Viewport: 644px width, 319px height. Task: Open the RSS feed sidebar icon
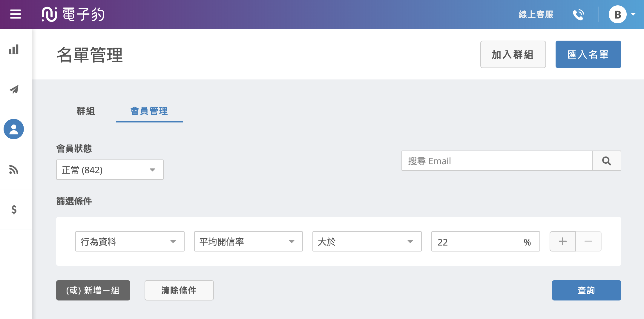point(14,169)
